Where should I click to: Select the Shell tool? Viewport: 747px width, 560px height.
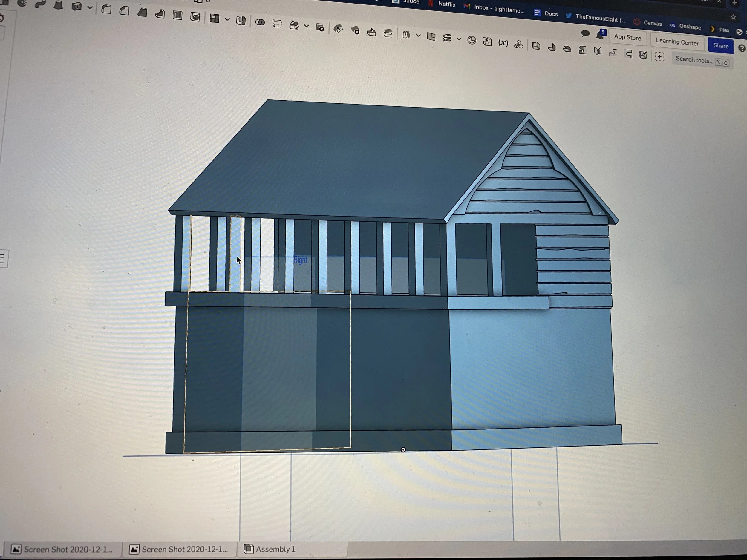coord(177,15)
